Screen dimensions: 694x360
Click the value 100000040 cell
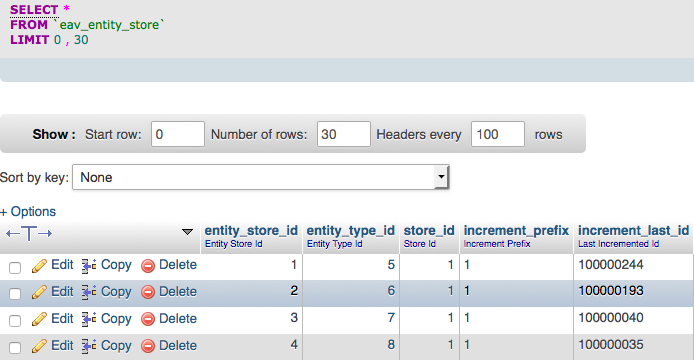(x=611, y=318)
